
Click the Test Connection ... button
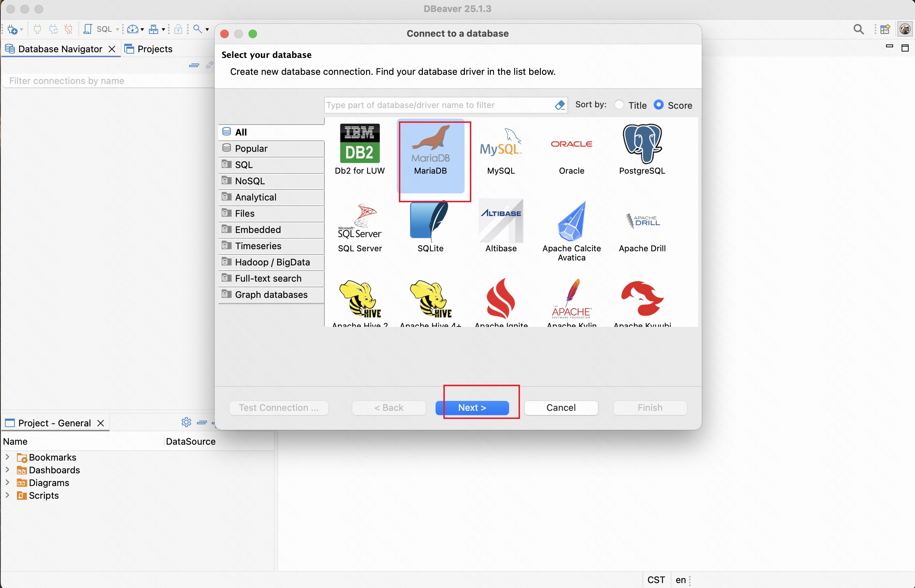(279, 407)
